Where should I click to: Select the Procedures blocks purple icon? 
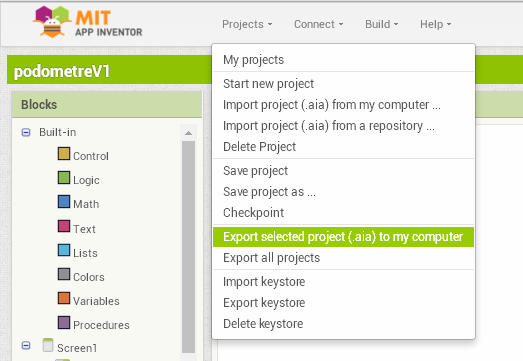(x=64, y=323)
